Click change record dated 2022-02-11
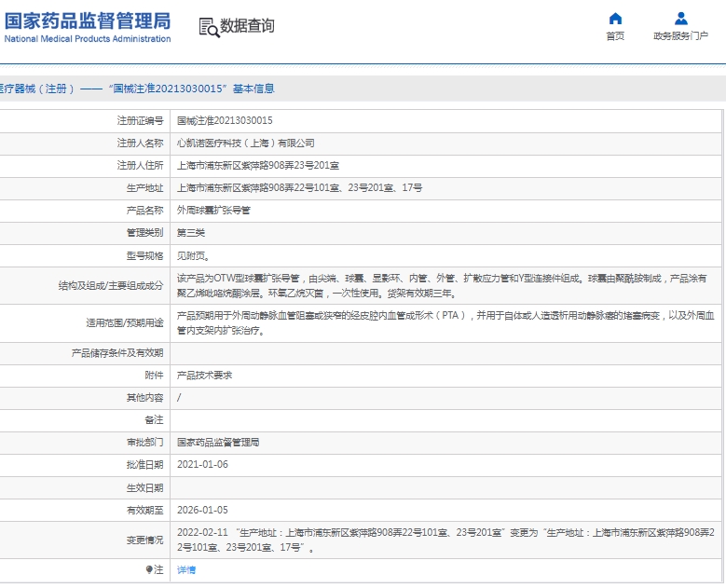Viewport: 726px width, 588px height. pyautogui.click(x=445, y=540)
